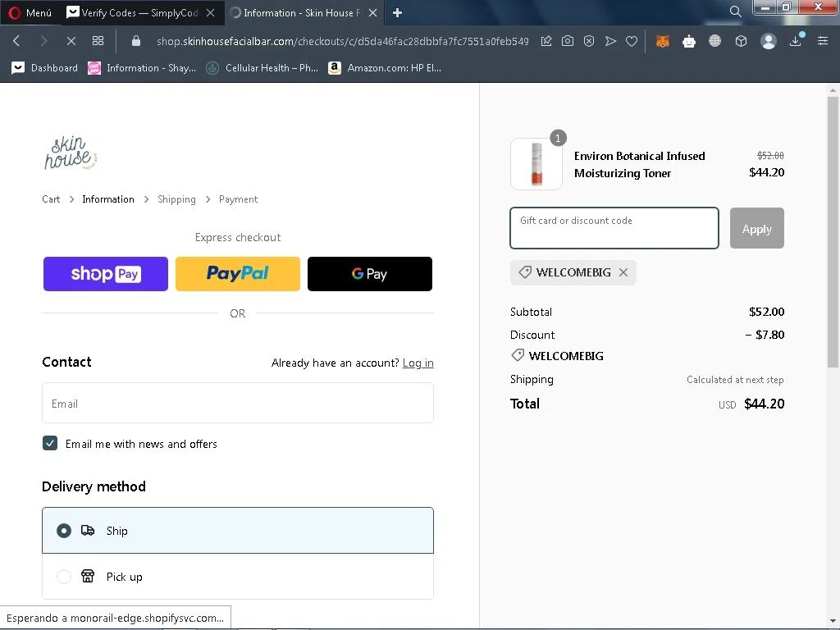Open the Opera Menú button
The width and height of the screenshot is (840, 630).
(30, 13)
